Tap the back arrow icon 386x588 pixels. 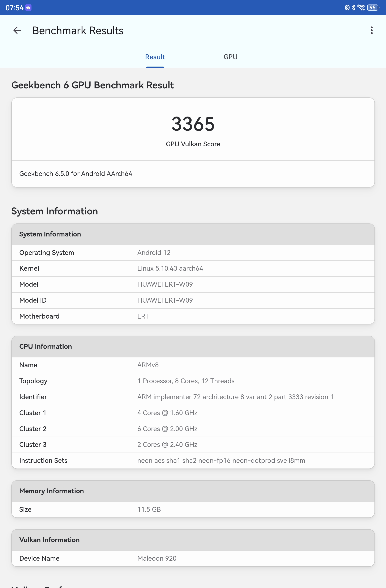click(17, 30)
